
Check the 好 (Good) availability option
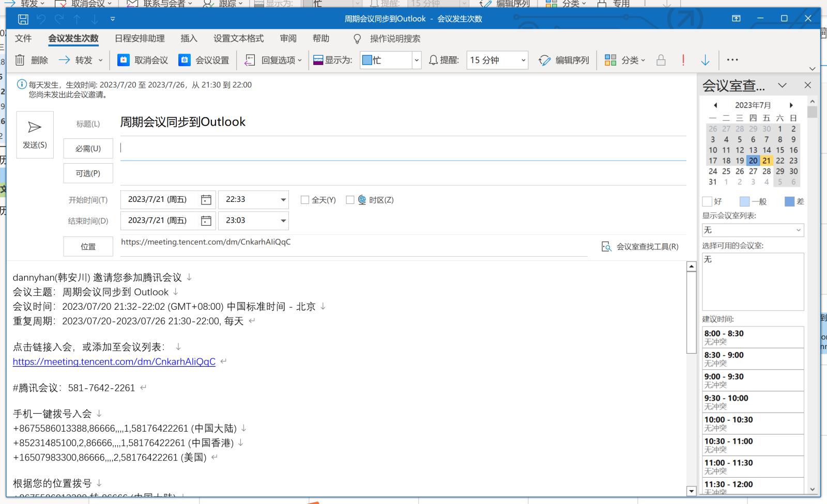click(707, 201)
